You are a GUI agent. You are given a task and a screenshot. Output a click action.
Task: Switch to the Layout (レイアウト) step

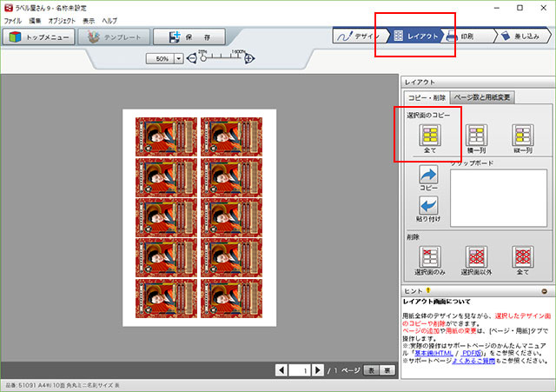pos(415,36)
